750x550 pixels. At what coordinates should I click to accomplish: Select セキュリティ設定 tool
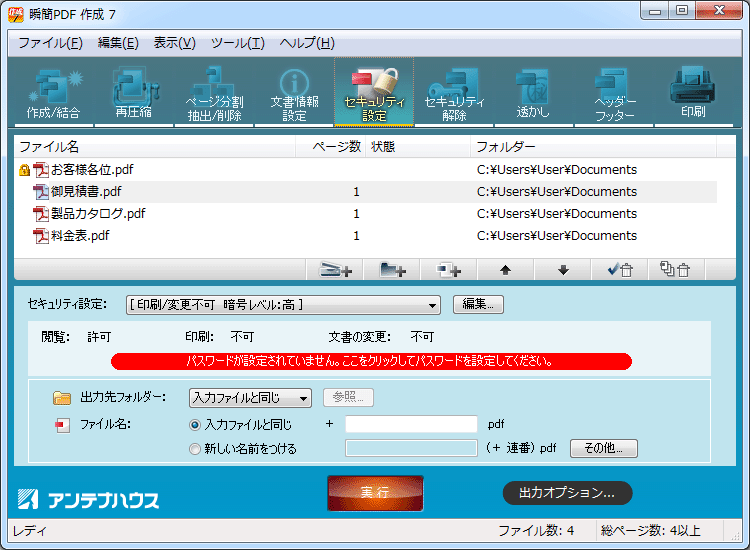point(374,93)
